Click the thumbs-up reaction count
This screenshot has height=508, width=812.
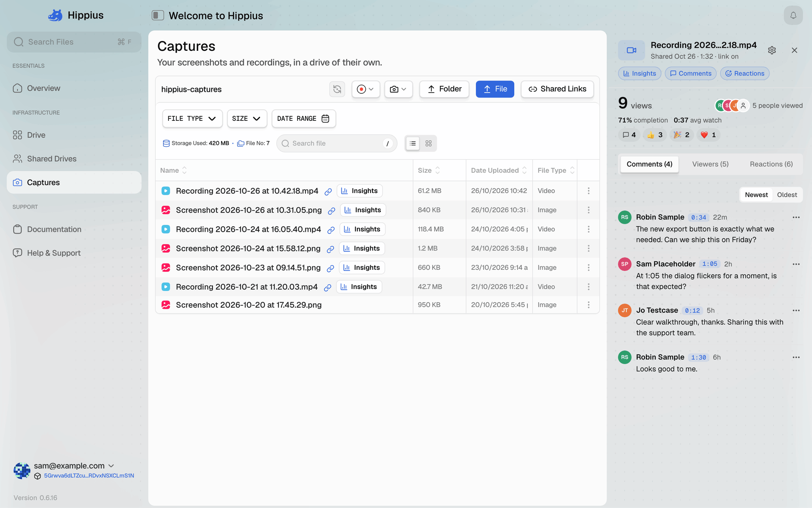[655, 135]
